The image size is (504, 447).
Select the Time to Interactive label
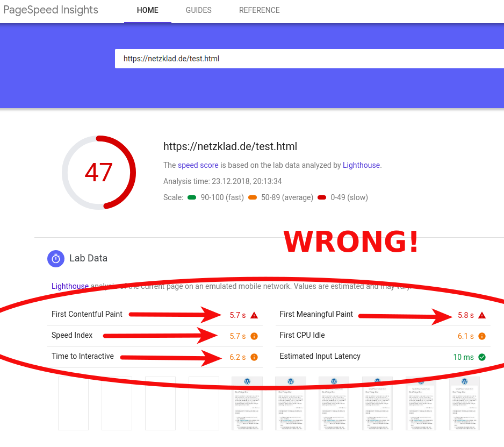83,356
